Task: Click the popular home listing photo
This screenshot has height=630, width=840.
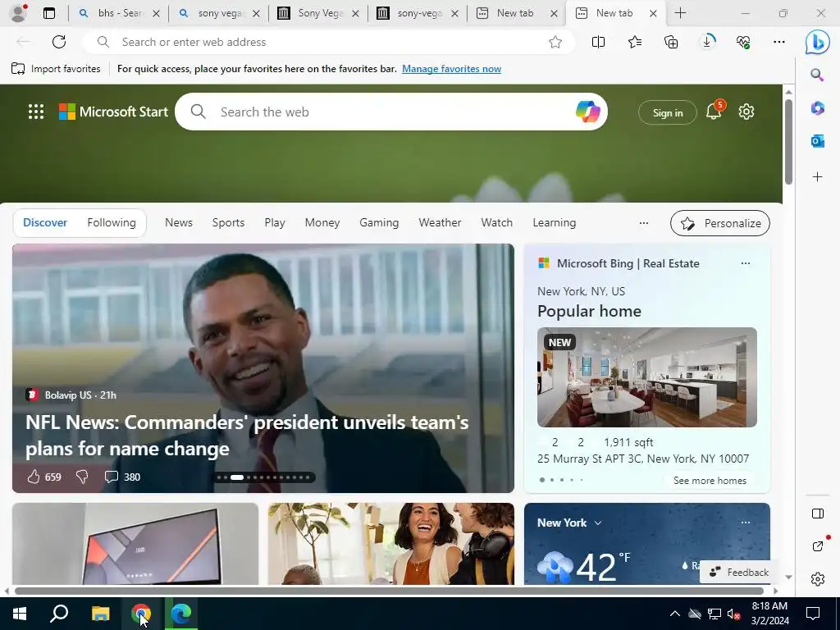Action: click(x=646, y=377)
